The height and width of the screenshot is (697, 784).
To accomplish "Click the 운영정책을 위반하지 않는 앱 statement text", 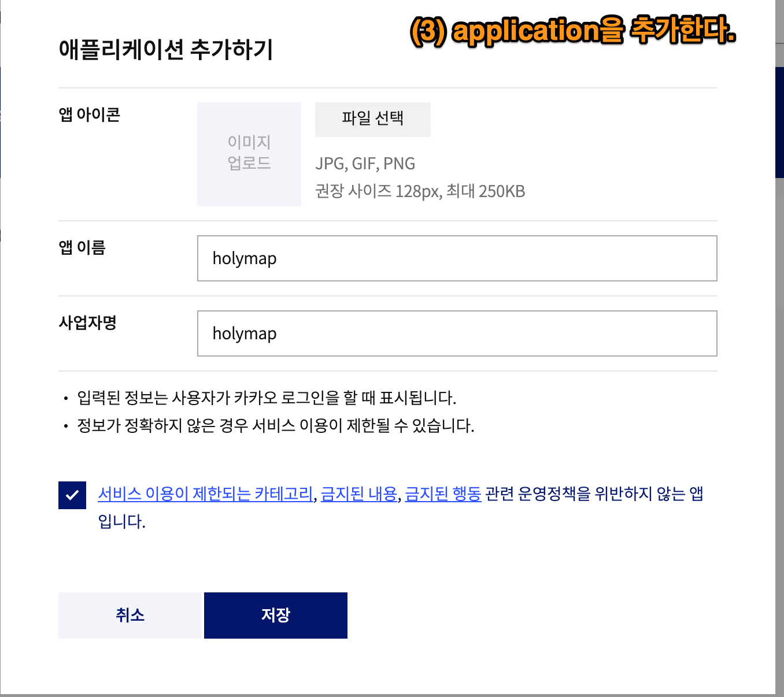I will [x=594, y=494].
